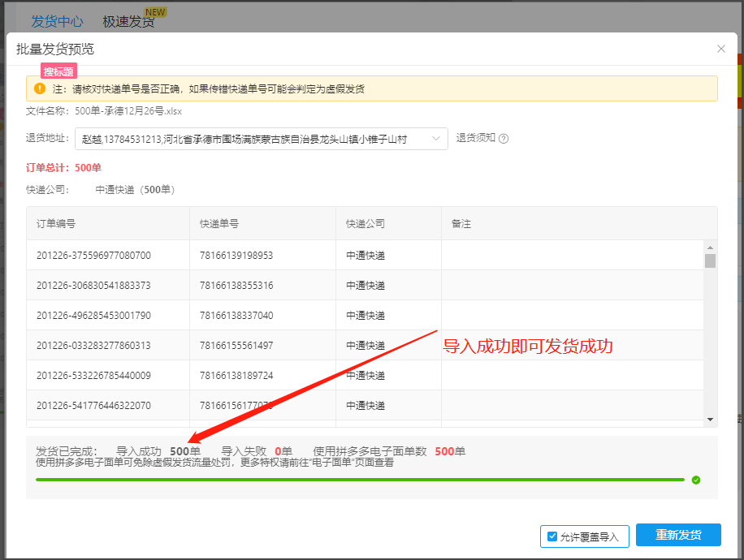Select order 201226-541776446322070

93,406
